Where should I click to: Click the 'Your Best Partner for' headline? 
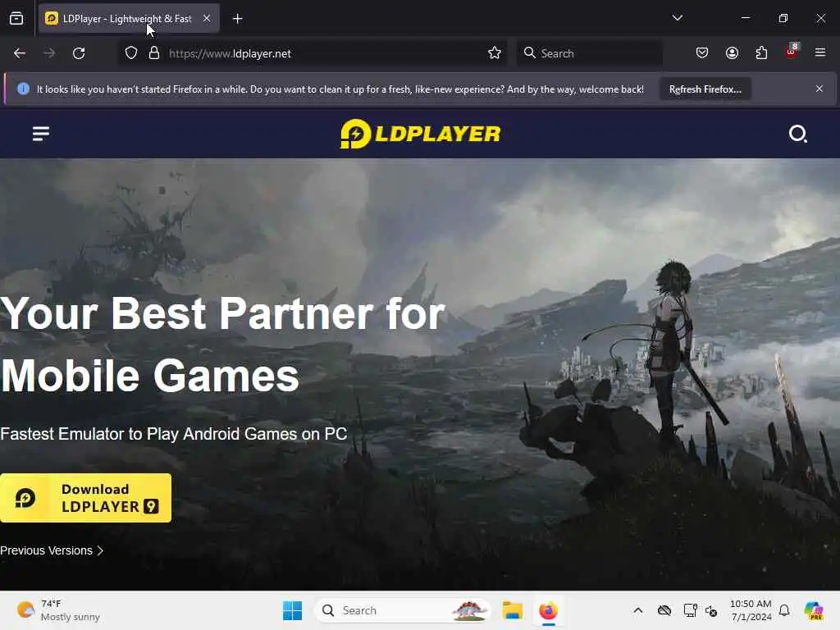pyautogui.click(x=223, y=313)
